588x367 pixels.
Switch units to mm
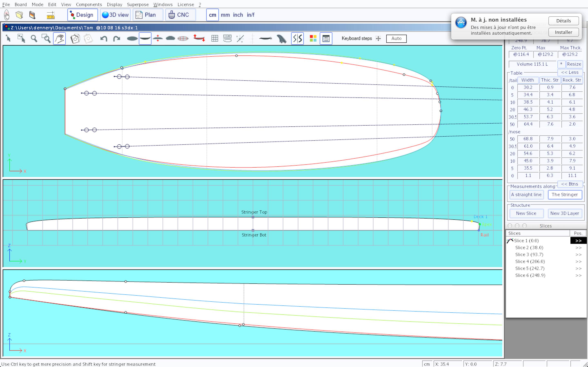click(225, 15)
